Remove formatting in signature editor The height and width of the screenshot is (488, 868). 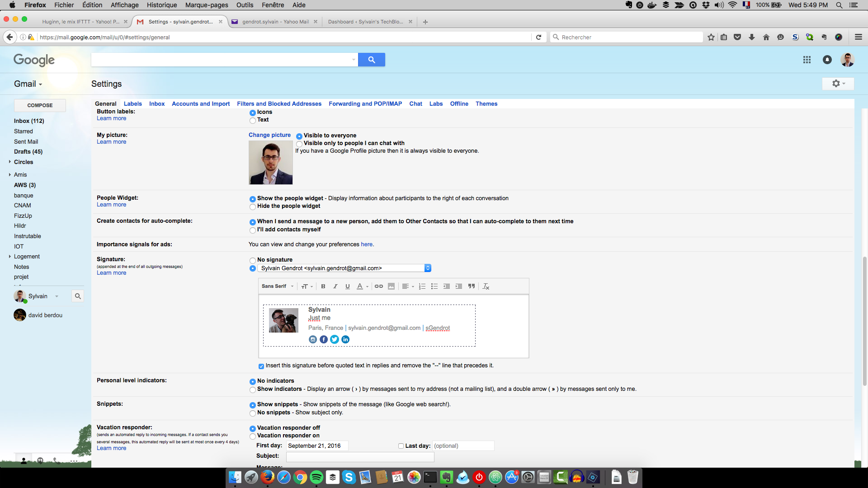coord(486,286)
